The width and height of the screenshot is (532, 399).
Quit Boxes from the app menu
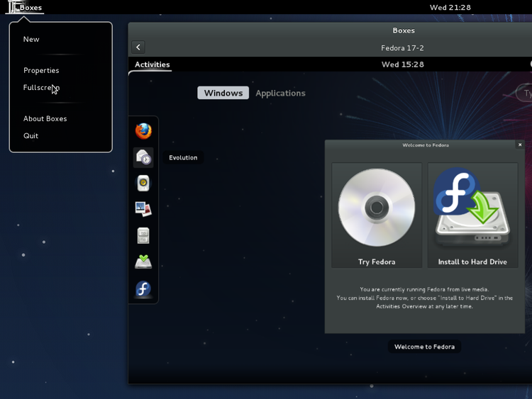click(x=31, y=136)
